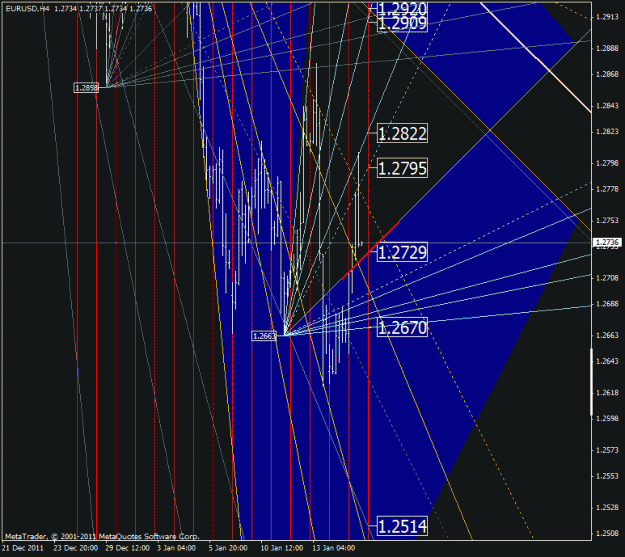Click the 1.2798 value on price axis
Screen dimensions: 625x557
[607, 163]
